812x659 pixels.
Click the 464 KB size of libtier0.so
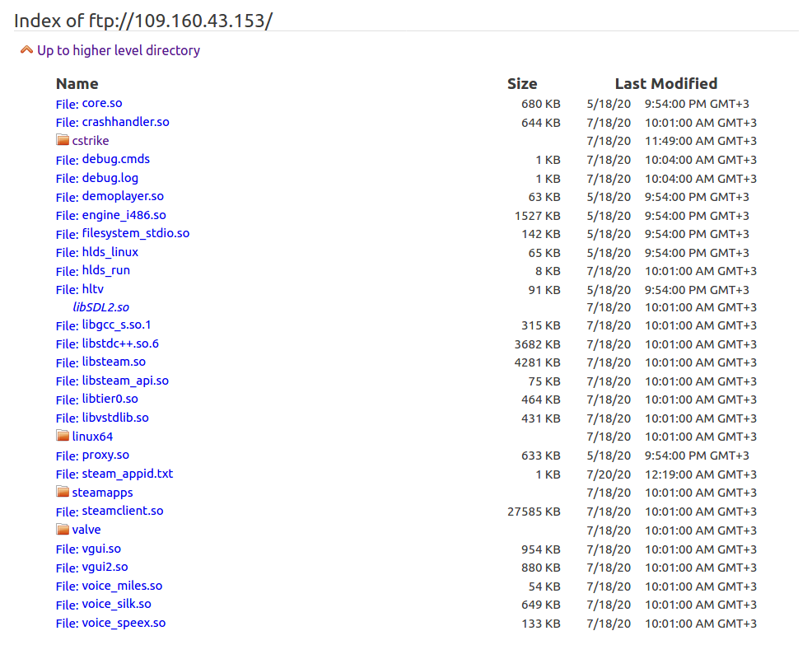(x=540, y=400)
